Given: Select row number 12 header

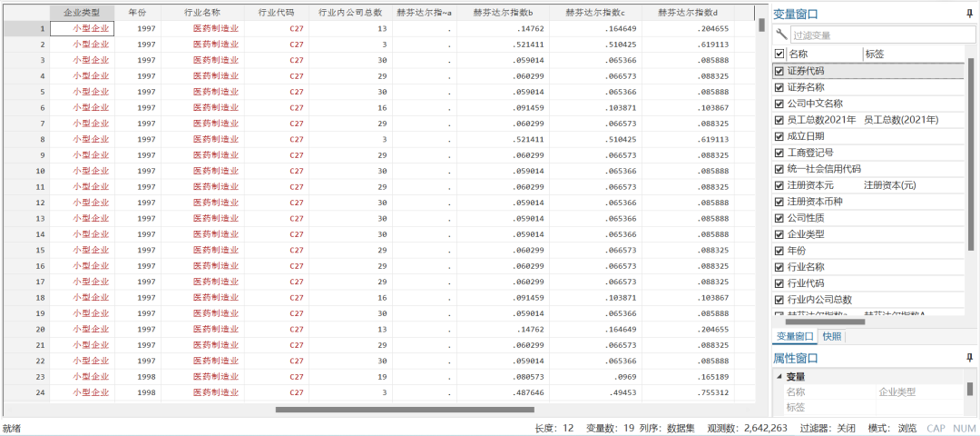Looking at the screenshot, I should (x=26, y=202).
